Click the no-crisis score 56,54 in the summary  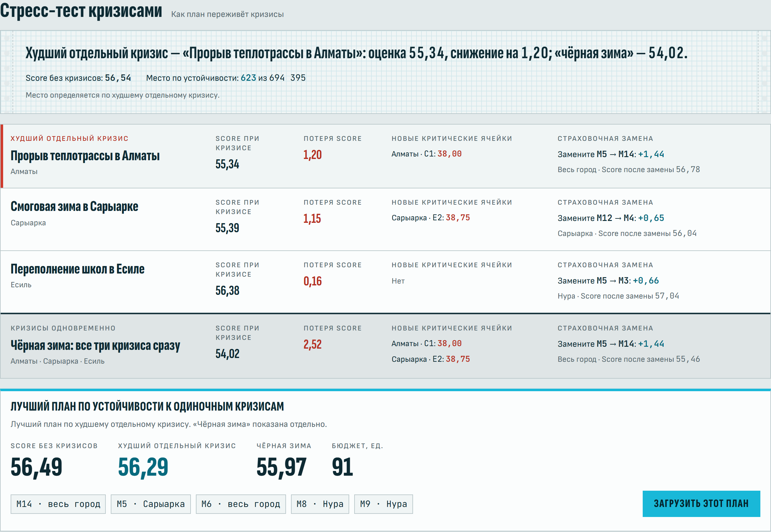click(118, 78)
